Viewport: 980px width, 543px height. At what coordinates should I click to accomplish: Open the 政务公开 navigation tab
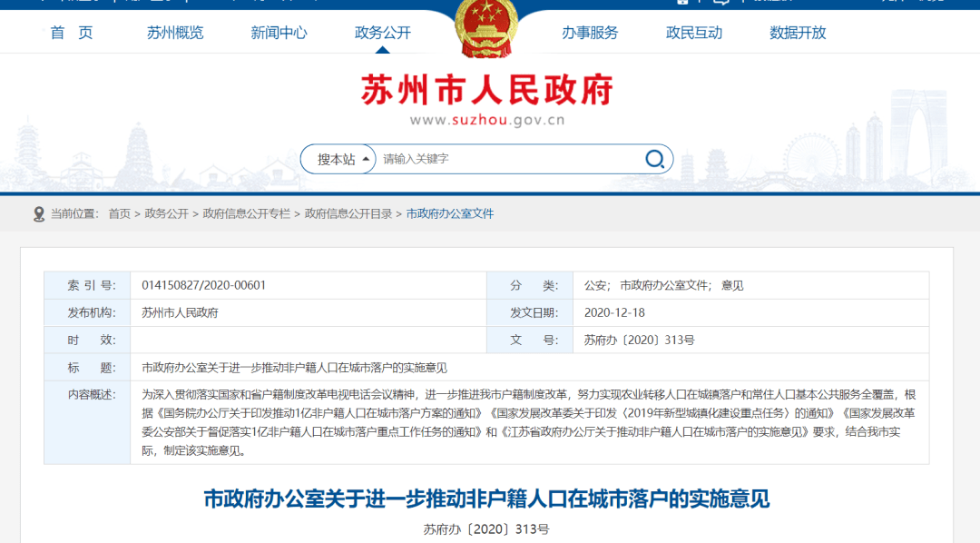(382, 33)
